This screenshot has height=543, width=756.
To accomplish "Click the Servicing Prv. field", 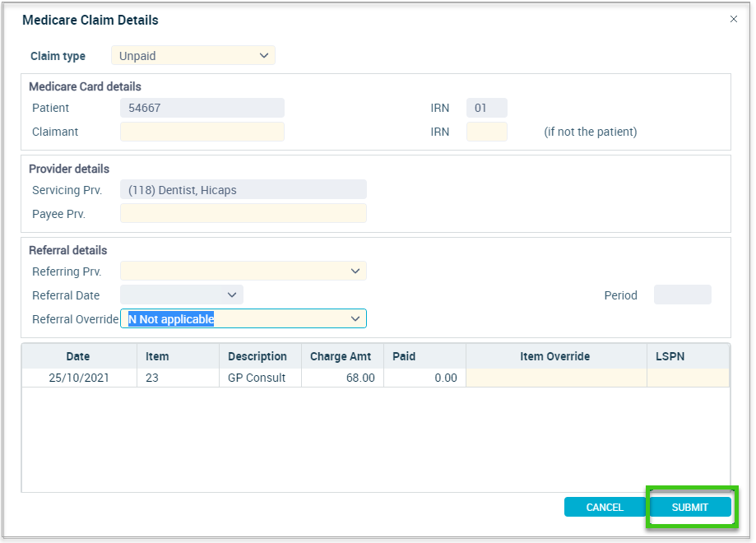I will [x=243, y=189].
